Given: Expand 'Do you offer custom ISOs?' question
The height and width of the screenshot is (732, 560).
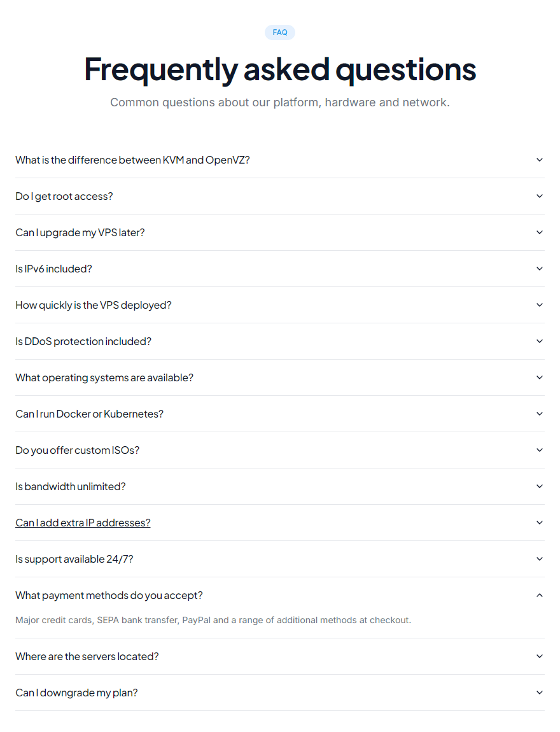Looking at the screenshot, I should 279,450.
